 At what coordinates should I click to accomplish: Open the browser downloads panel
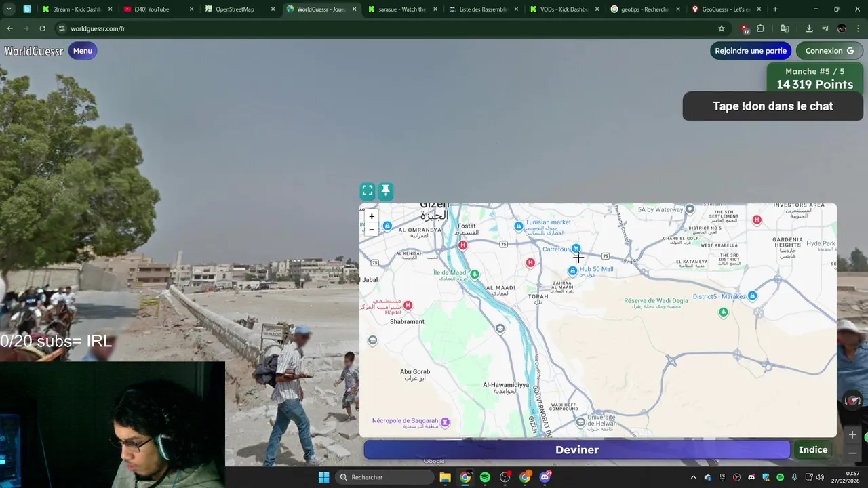[x=809, y=28]
